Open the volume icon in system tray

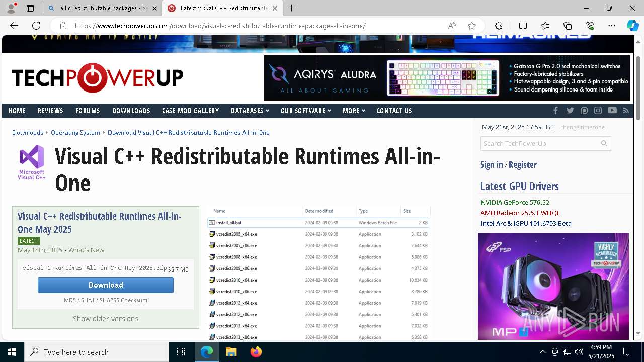[x=579, y=352]
